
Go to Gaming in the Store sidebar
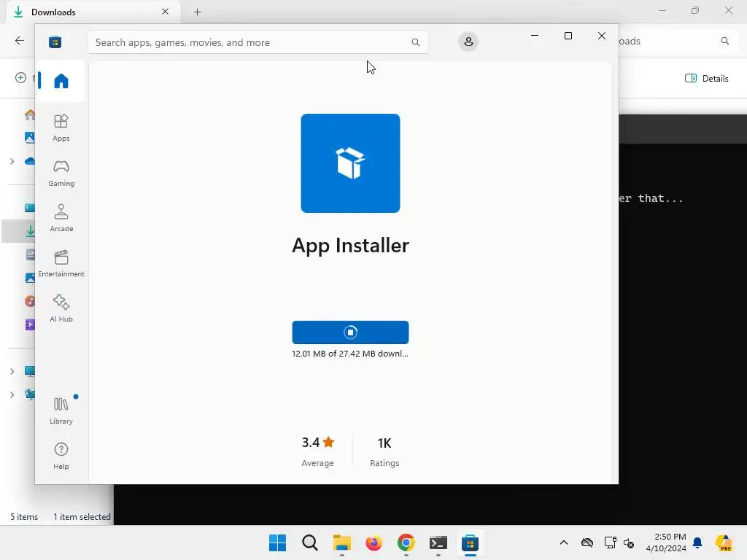pos(61,173)
